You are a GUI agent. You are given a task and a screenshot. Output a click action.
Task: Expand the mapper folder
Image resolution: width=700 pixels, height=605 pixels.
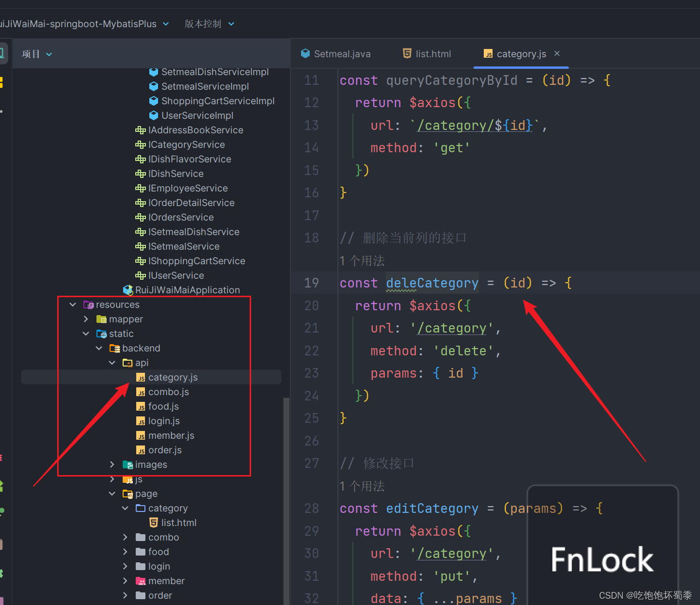(86, 319)
